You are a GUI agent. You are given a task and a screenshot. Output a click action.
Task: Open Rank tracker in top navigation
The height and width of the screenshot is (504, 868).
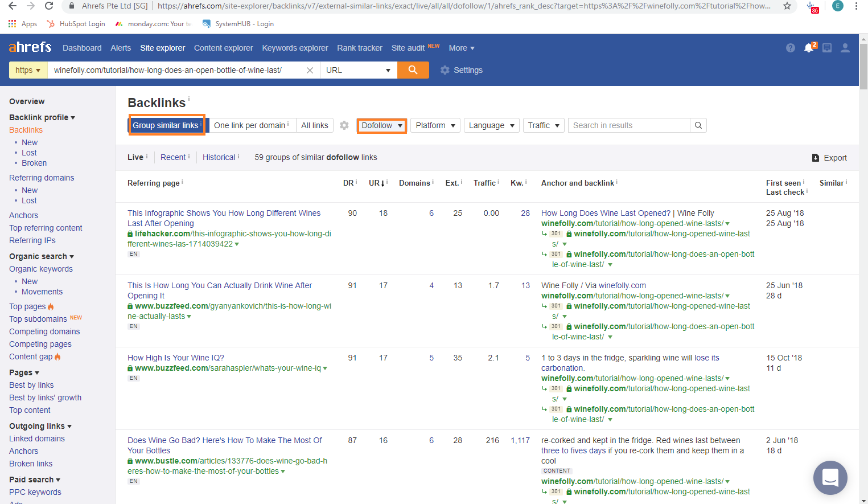[360, 48]
